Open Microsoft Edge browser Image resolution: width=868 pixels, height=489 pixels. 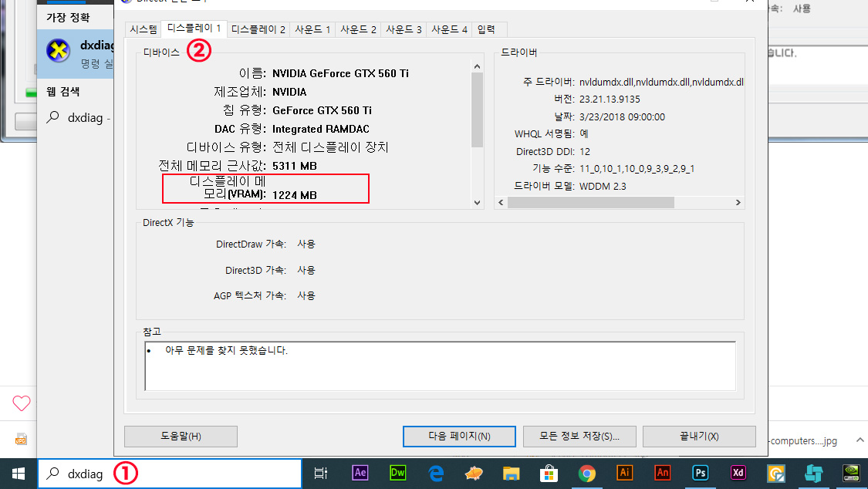[436, 473]
